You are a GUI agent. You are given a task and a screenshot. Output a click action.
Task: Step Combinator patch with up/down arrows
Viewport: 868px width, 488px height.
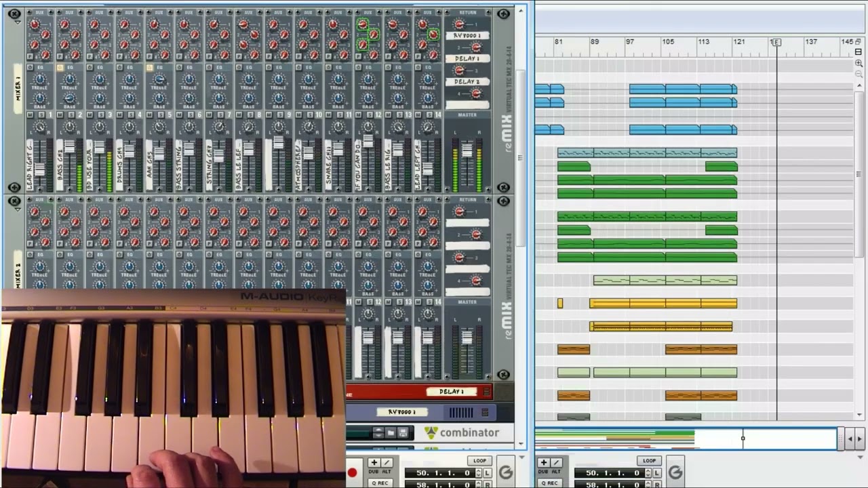click(378, 432)
